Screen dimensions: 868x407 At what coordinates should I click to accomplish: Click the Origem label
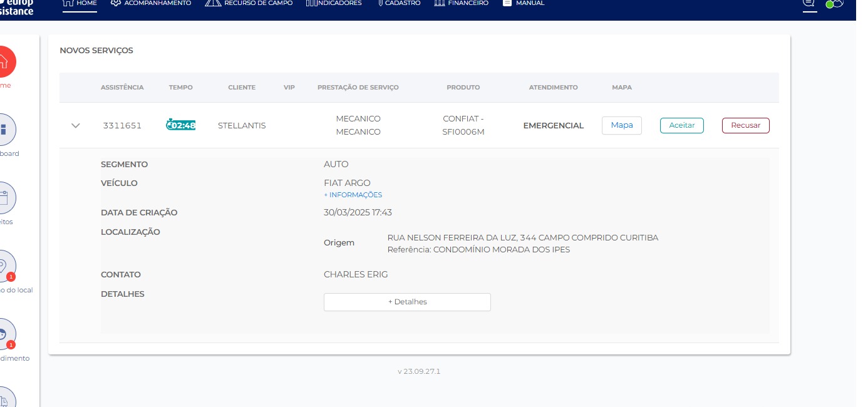tap(339, 243)
